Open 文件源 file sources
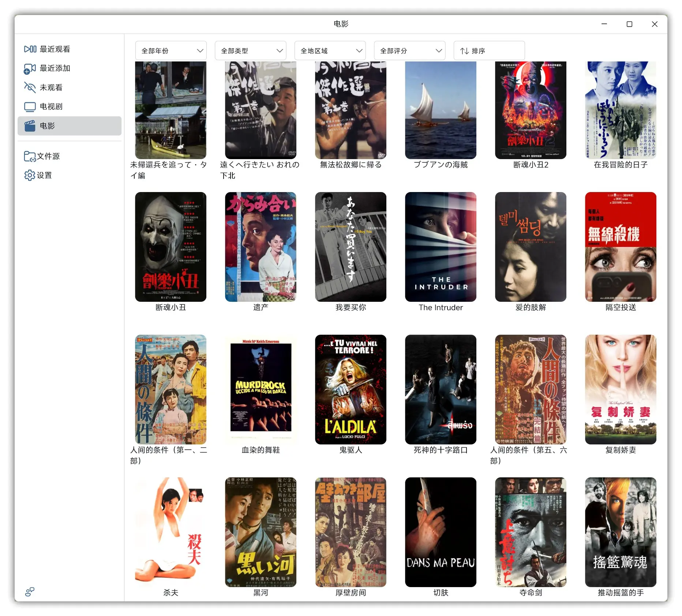 (69, 156)
